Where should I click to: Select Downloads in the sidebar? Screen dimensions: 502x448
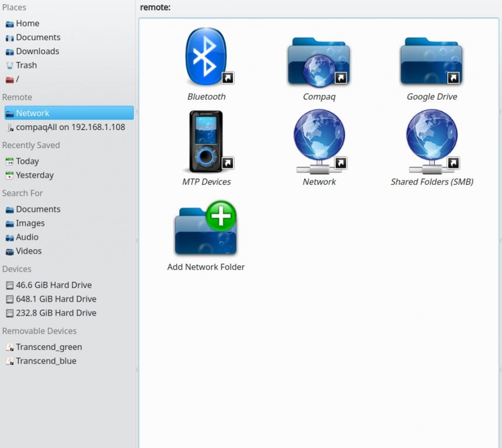(37, 51)
